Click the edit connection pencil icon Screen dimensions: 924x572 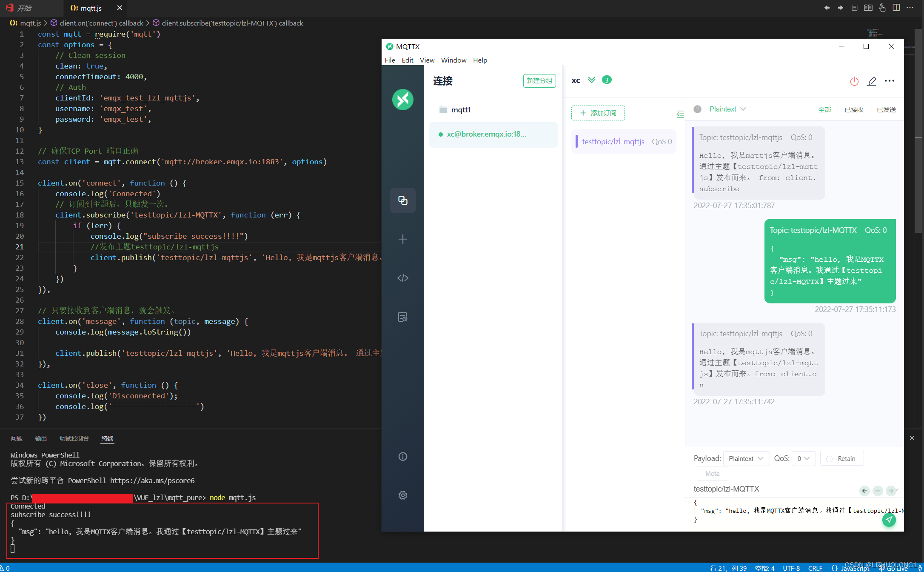(x=872, y=81)
